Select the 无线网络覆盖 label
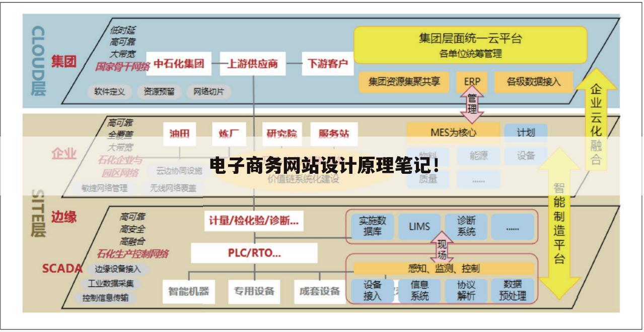644x332 pixels. tap(173, 188)
